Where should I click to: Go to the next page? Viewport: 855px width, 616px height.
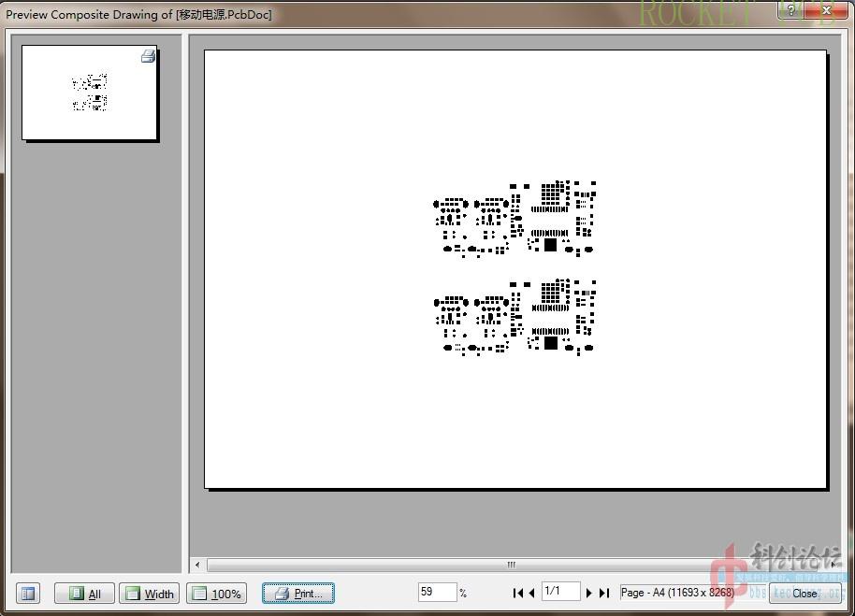point(588,591)
